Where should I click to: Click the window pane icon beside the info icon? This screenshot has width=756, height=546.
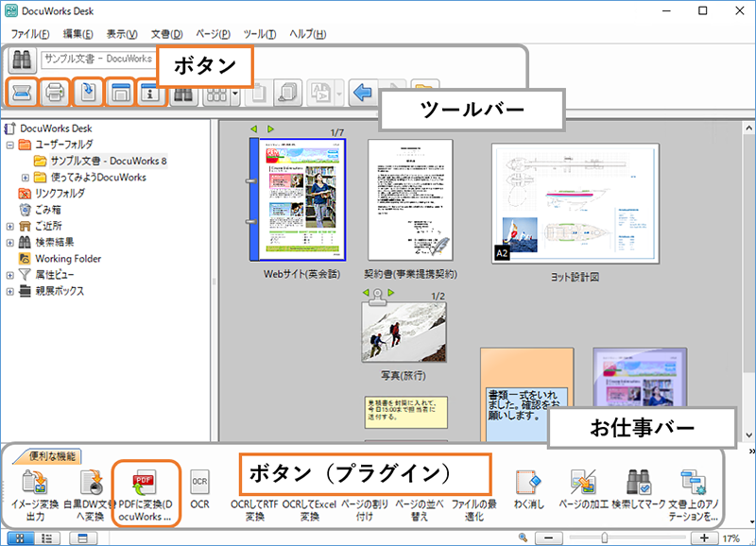pos(120,92)
